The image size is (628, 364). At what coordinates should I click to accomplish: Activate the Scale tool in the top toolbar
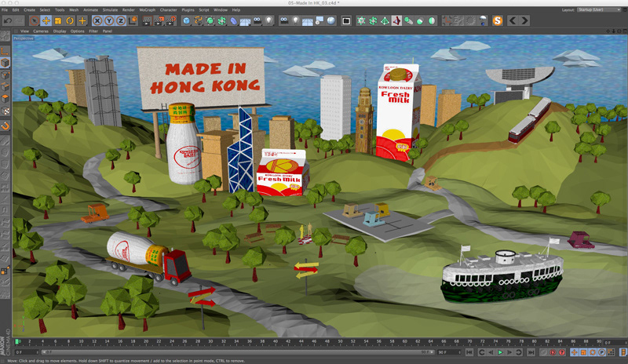point(58,20)
